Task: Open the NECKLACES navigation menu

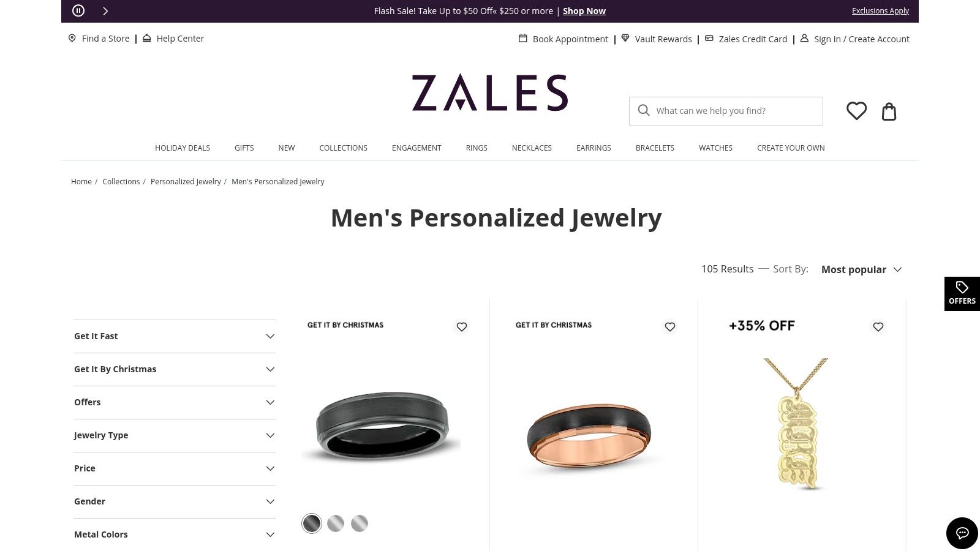Action: (x=532, y=148)
